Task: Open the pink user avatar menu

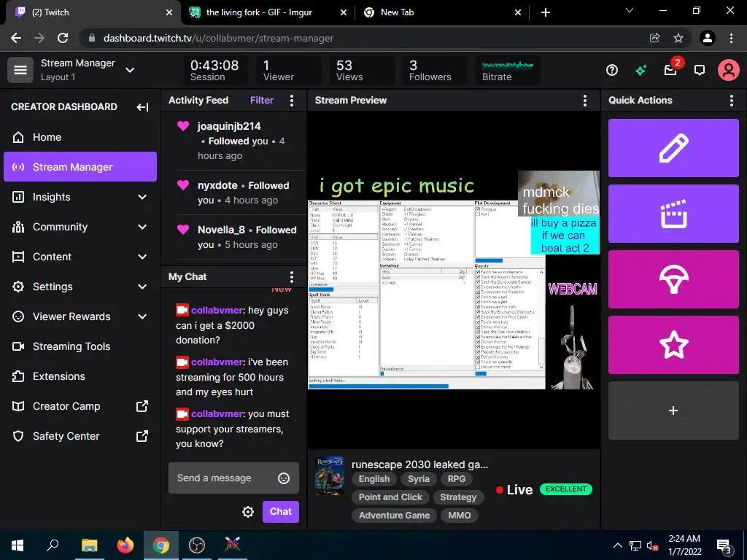Action: 729,71
